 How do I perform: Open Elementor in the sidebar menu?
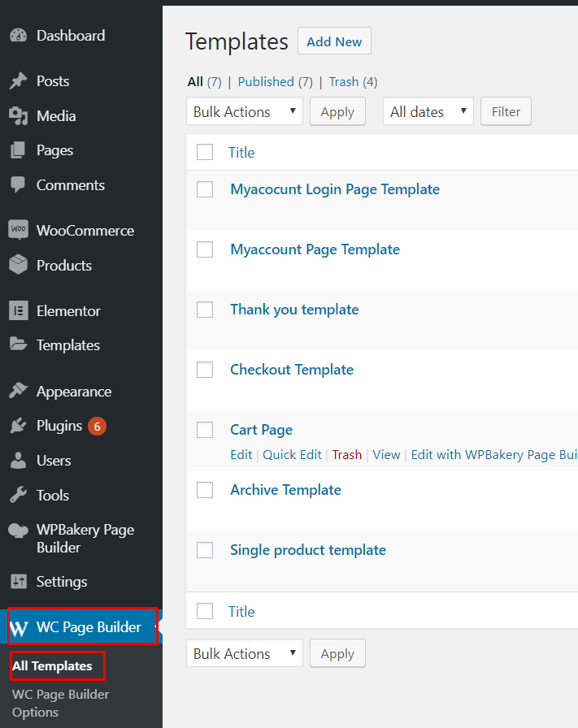[68, 310]
